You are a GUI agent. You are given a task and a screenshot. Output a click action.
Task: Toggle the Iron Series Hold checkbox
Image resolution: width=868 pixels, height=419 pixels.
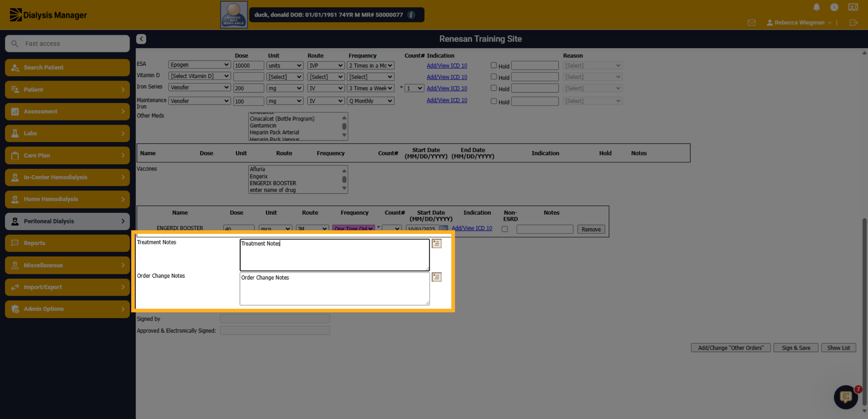coord(494,88)
